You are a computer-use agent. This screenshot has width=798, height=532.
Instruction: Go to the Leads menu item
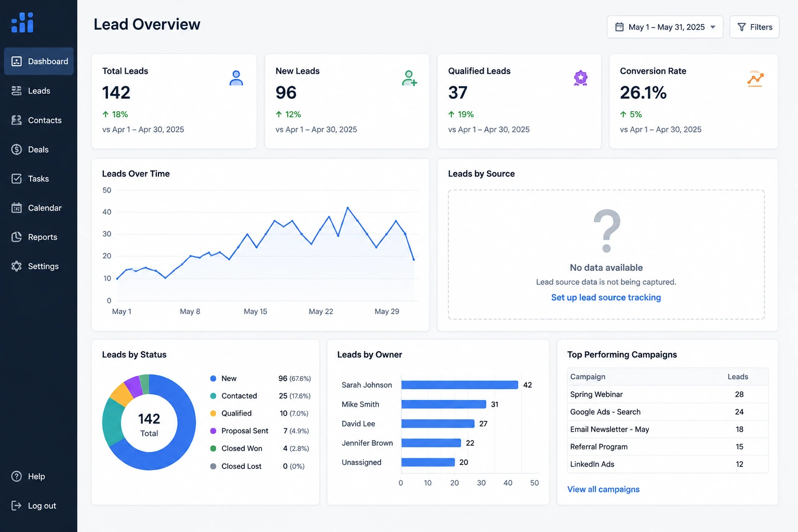[x=39, y=91]
